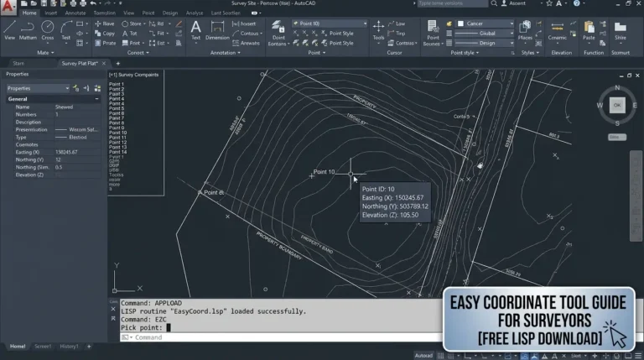Expand the Mate panel dropdown
Image resolution: width=644 pixels, height=360 pixels.
click(45, 53)
